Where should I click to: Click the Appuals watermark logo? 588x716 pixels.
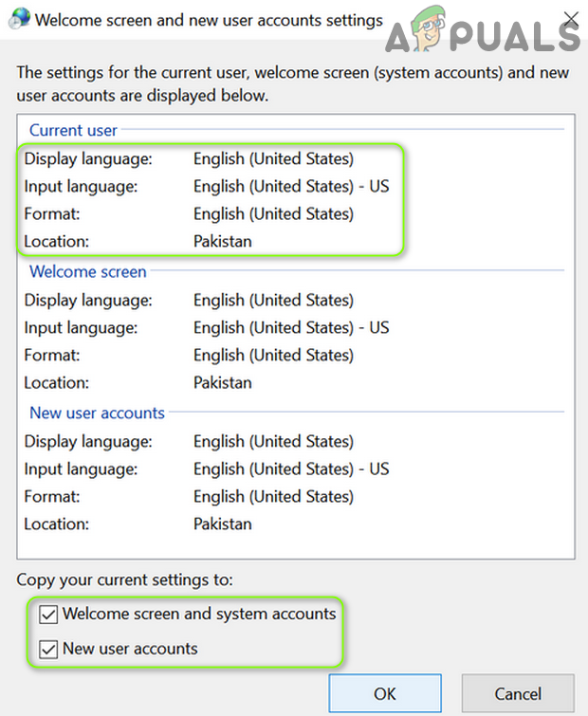pyautogui.click(x=482, y=36)
